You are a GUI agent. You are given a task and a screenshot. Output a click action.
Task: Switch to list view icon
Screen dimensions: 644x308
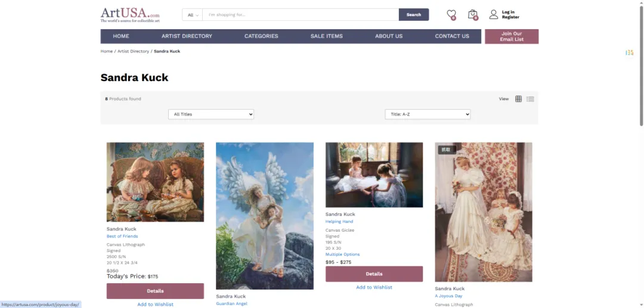pos(530,99)
